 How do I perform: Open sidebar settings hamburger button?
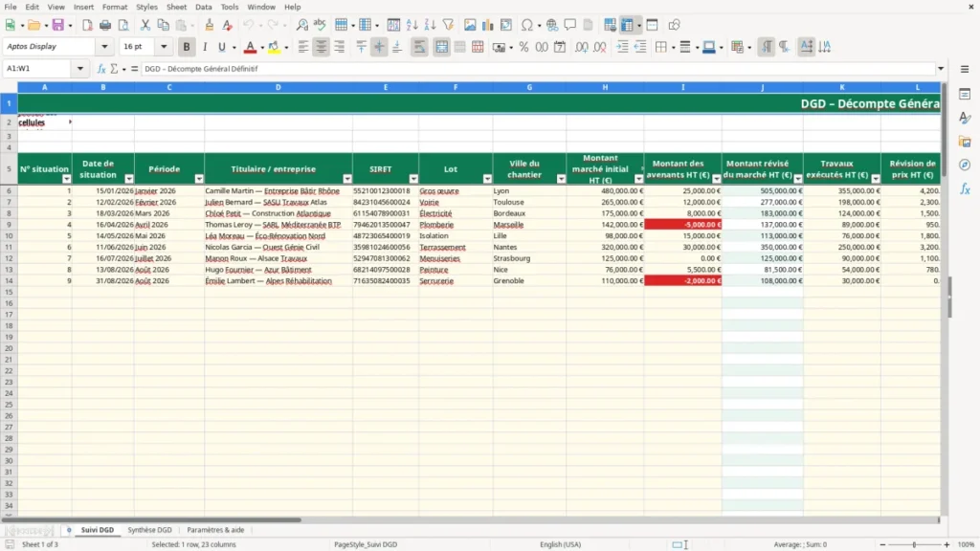[x=965, y=69]
